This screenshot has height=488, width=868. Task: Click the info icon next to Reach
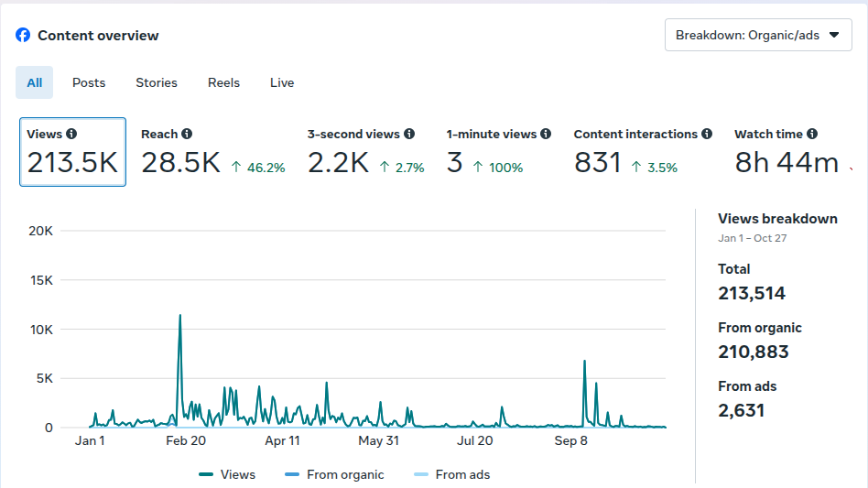(187, 134)
